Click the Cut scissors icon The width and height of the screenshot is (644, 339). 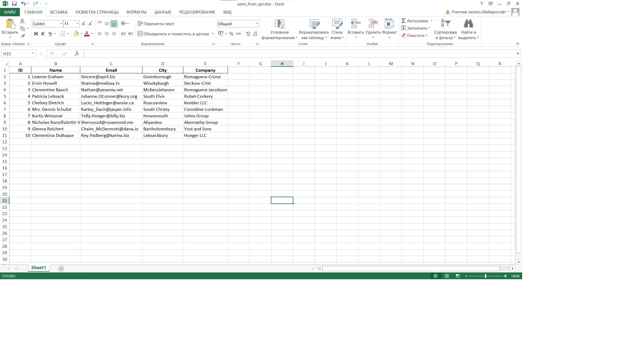pyautogui.click(x=22, y=21)
